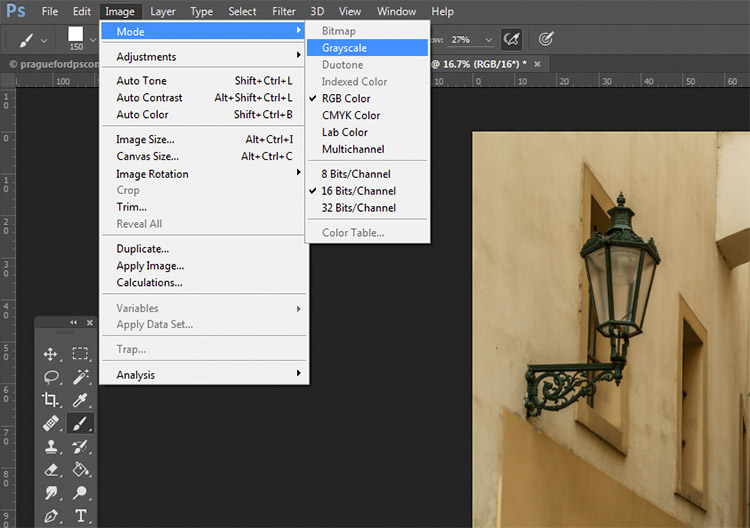Choose the Lasso tool

click(51, 377)
